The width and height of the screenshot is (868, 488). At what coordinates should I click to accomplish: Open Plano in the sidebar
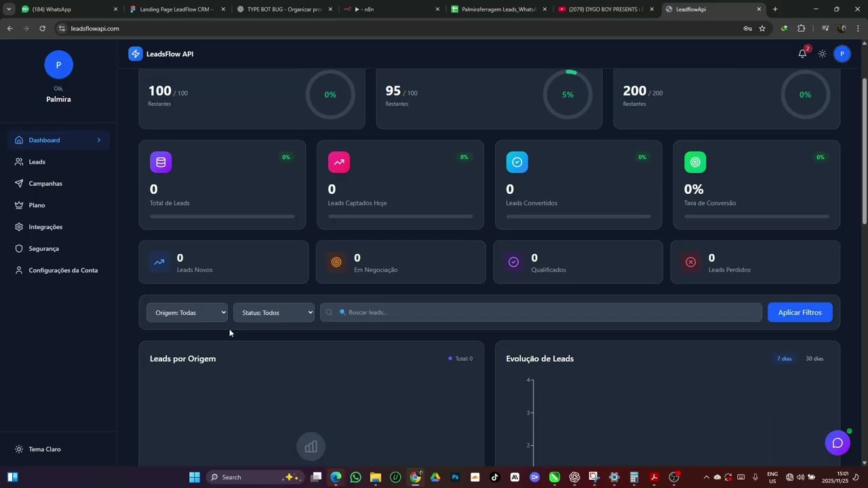(58, 205)
